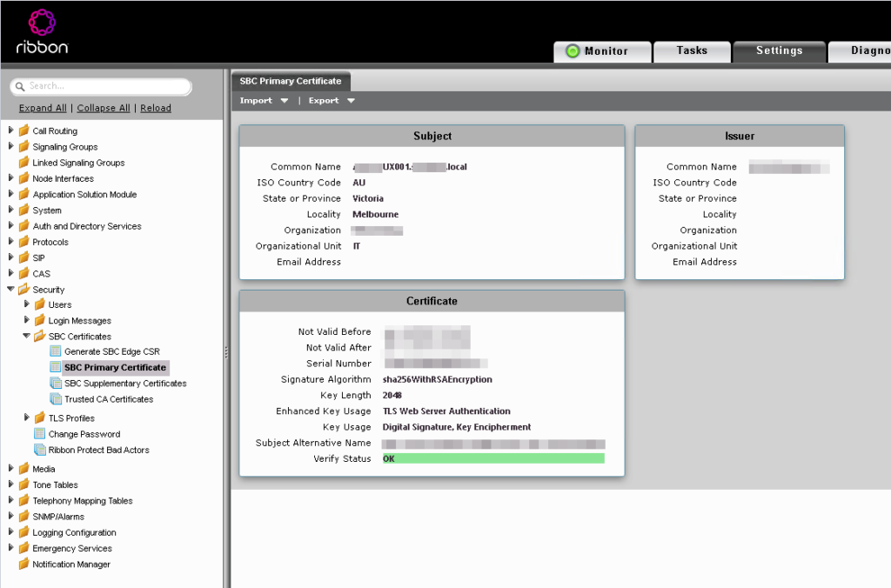Click the SBC Certificates open folder icon

point(40,337)
